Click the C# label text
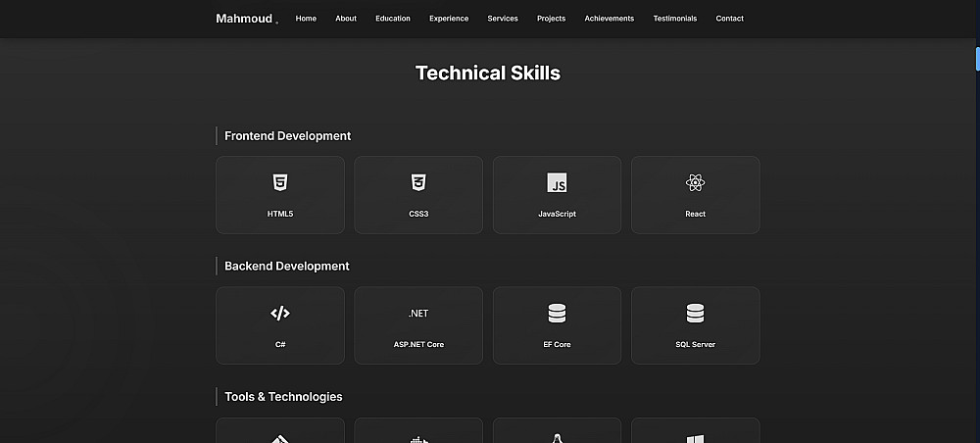Image resolution: width=980 pixels, height=443 pixels. click(x=280, y=344)
